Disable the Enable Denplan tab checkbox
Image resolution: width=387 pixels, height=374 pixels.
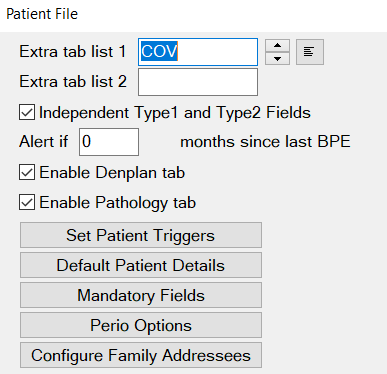[27, 173]
